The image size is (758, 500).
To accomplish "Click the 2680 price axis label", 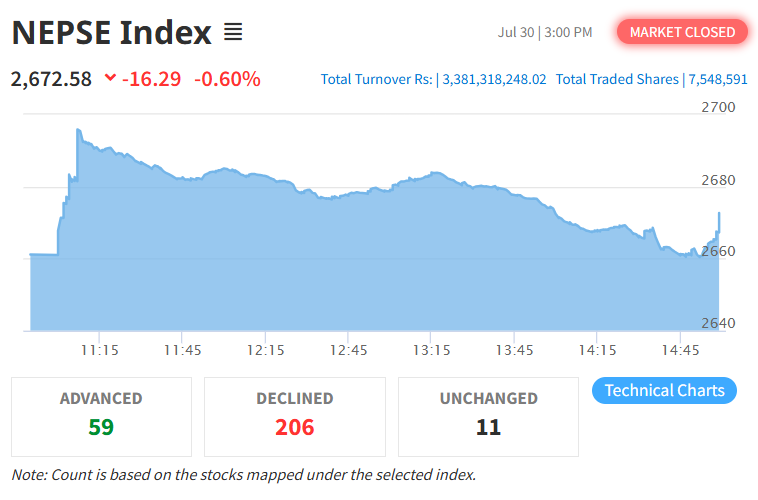I will (x=718, y=180).
